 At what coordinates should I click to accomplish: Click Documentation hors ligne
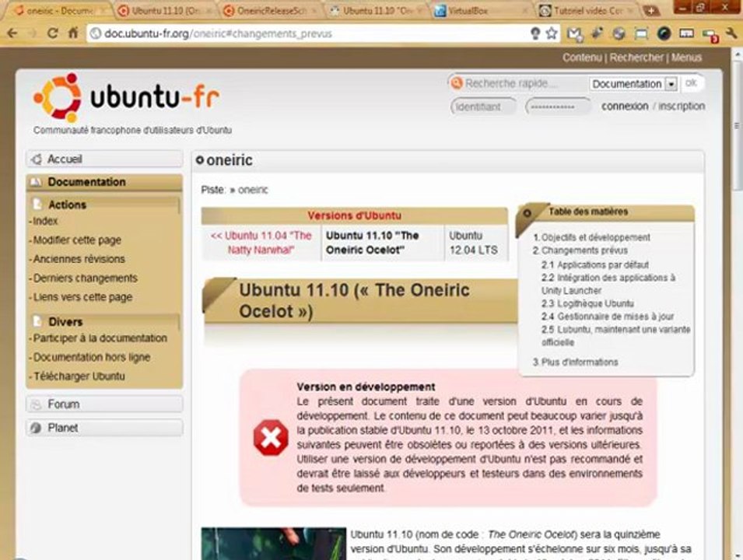pyautogui.click(x=92, y=357)
